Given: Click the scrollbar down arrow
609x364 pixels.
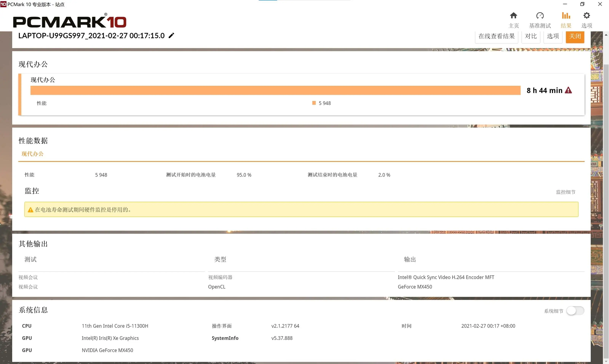Looking at the screenshot, I should [606, 362].
